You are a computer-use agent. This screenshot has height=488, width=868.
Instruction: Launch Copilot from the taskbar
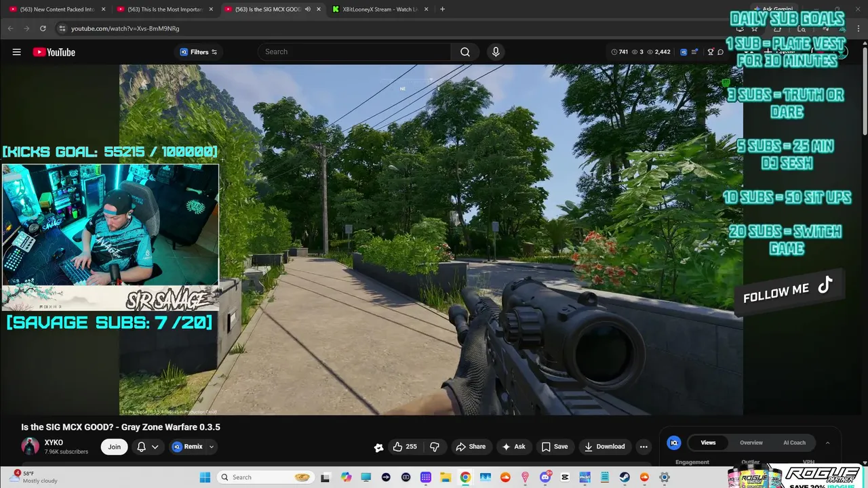(x=347, y=477)
